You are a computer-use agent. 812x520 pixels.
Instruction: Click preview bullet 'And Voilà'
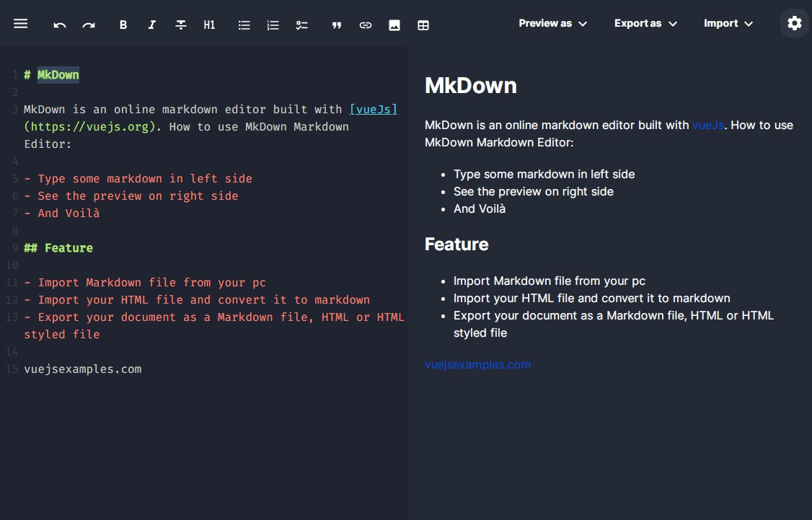coord(480,208)
